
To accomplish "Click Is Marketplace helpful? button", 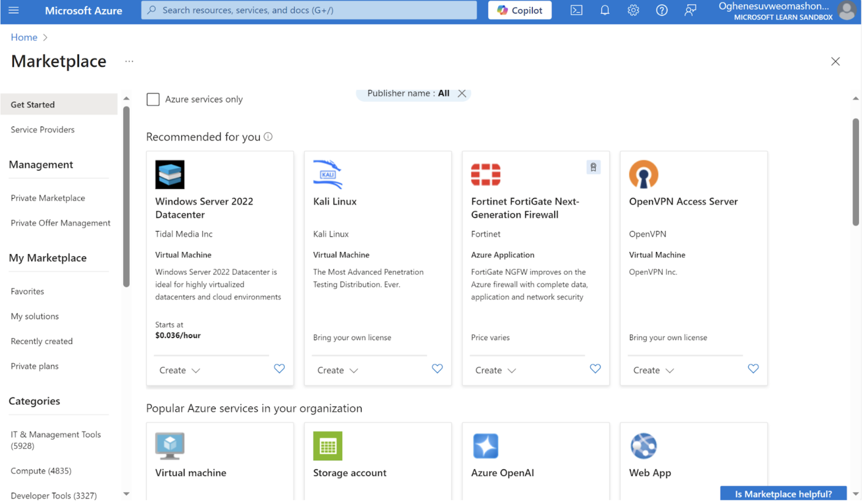I will click(x=783, y=493).
